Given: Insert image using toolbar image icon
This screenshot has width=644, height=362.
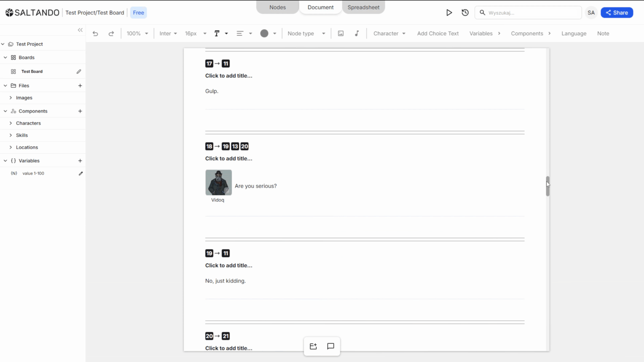Looking at the screenshot, I should click(340, 34).
